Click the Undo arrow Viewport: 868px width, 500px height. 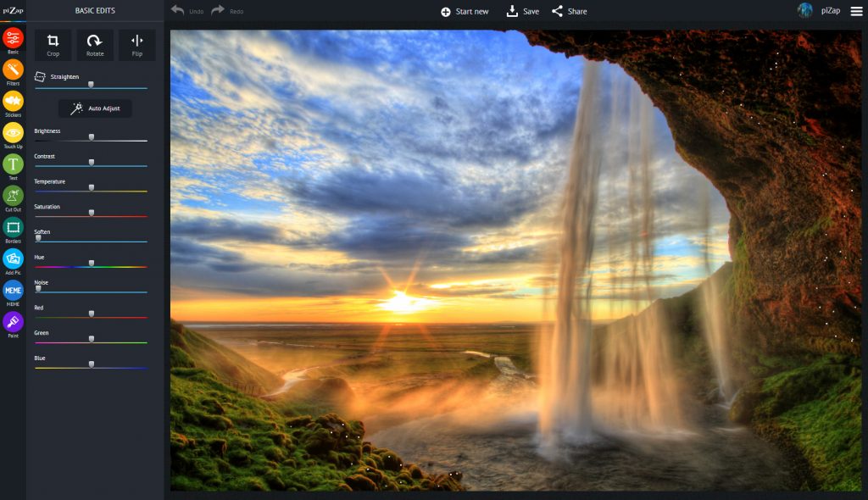(x=178, y=10)
